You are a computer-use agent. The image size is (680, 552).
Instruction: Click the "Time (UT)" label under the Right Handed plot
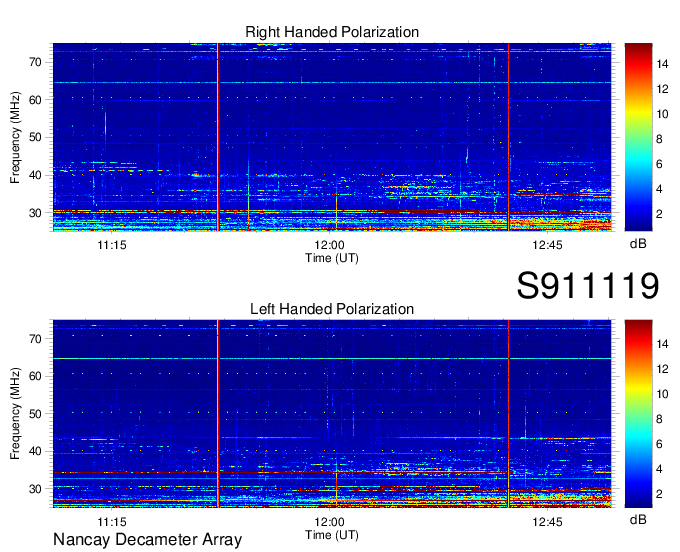[x=332, y=258]
